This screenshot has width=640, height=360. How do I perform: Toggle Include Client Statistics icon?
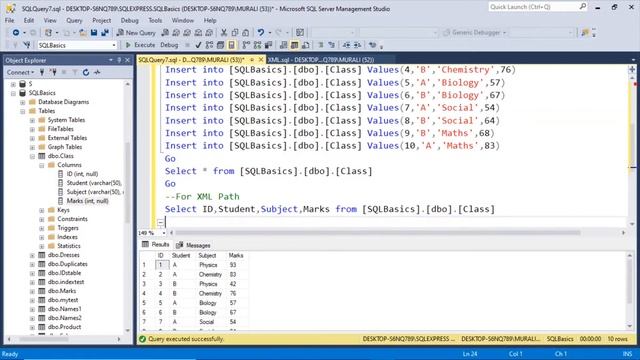coord(268,45)
